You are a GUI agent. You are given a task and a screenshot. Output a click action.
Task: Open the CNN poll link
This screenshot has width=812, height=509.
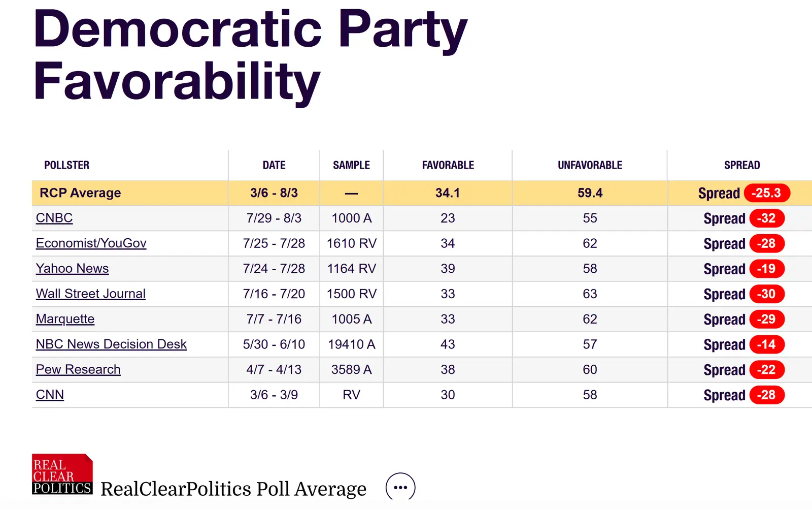50,395
